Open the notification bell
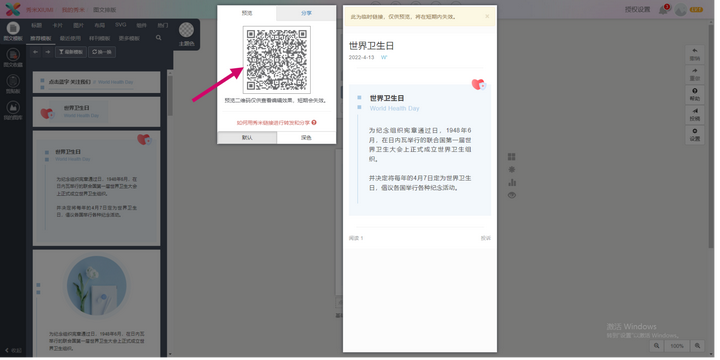Image resolution: width=720 pixels, height=360 pixels. pos(664,10)
